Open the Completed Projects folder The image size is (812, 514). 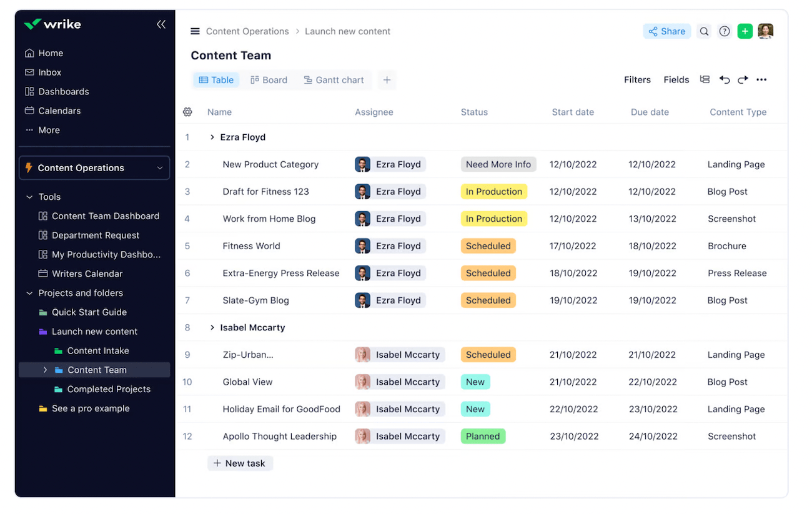coord(109,389)
